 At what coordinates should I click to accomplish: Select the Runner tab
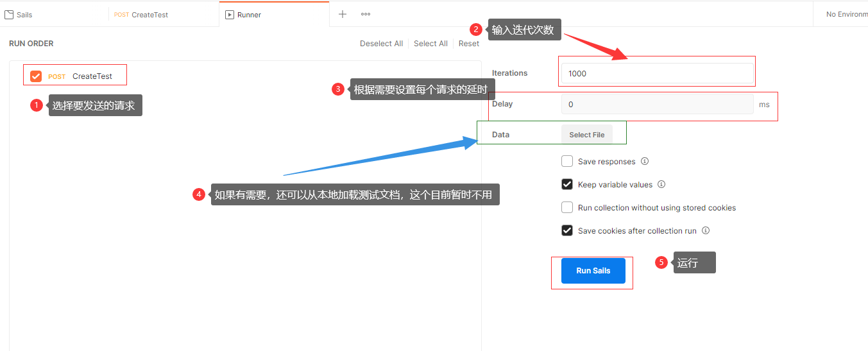pos(274,14)
